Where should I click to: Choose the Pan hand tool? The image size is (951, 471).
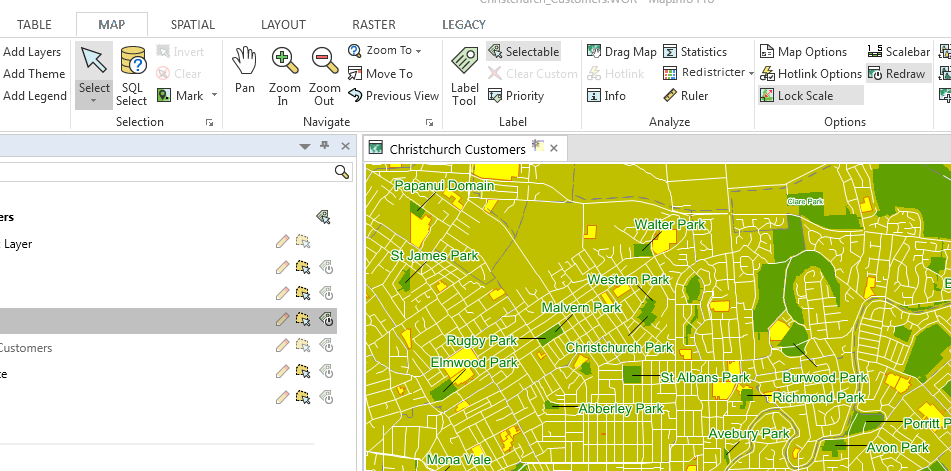tap(244, 70)
